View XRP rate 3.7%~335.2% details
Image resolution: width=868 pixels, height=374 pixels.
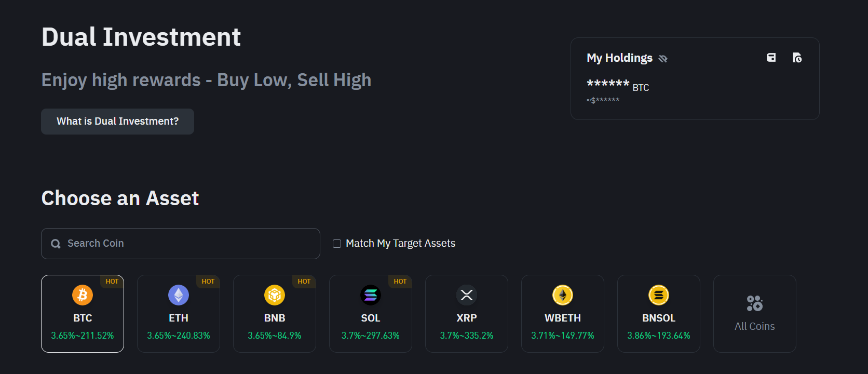[x=467, y=335]
